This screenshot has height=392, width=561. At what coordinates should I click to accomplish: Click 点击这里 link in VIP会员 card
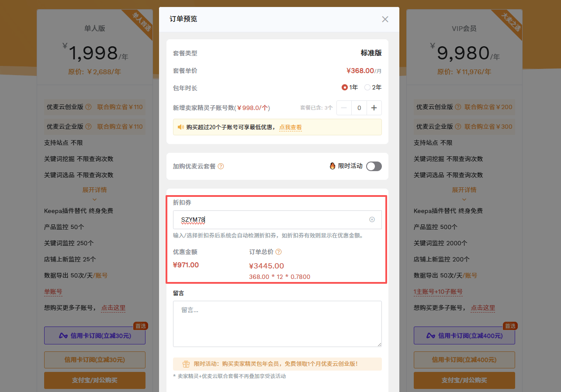pos(483,308)
